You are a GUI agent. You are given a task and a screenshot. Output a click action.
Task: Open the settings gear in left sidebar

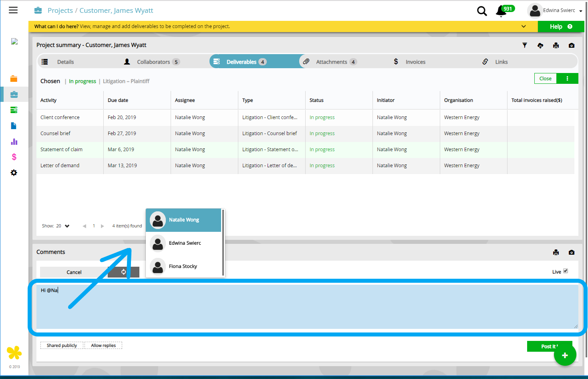[x=14, y=173]
